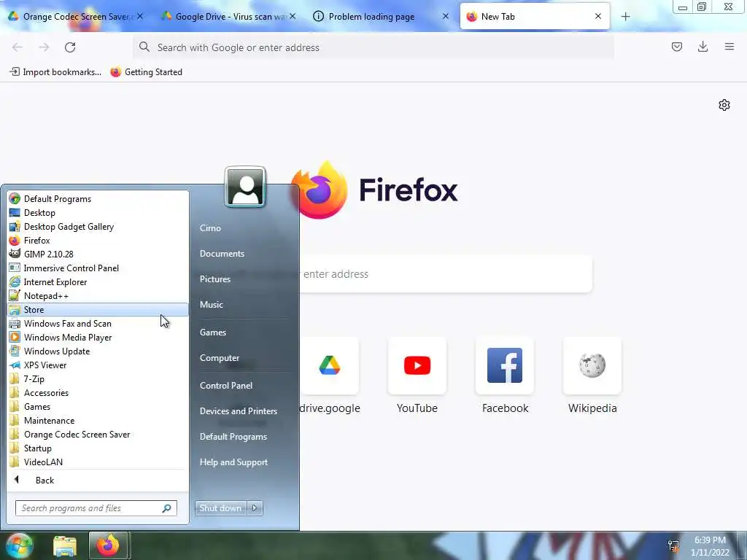Open Windows Update in the programs list
Screen dimensions: 747x560
pyautogui.click(x=98, y=351)
